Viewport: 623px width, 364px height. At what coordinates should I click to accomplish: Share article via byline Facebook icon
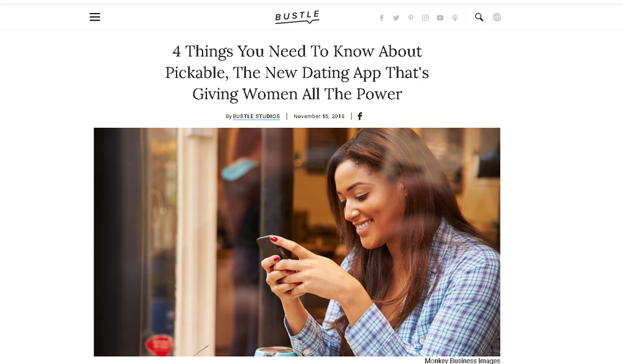pos(360,116)
